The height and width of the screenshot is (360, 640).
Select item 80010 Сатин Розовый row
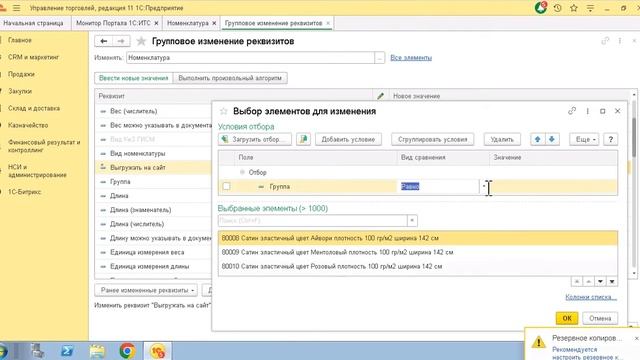coord(418,267)
